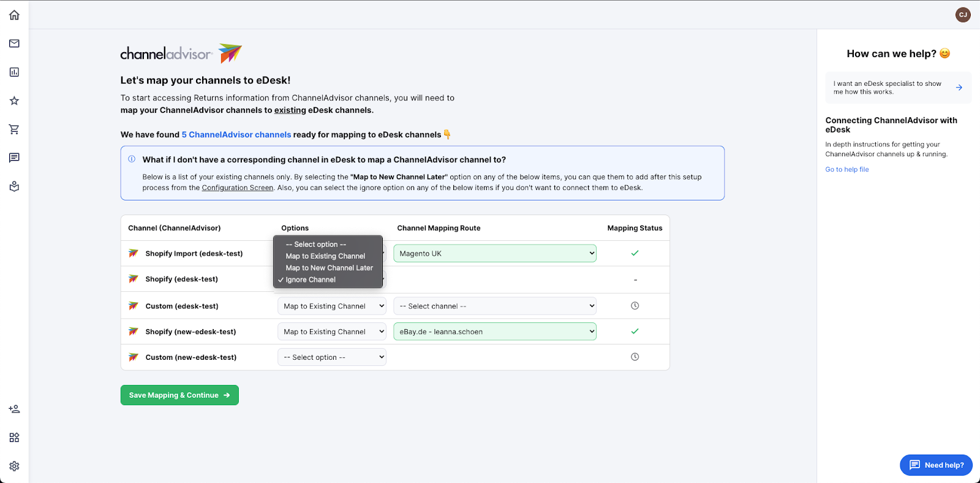The image size is (980, 483).
Task: Open the Settings gear icon
Action: coord(14,466)
